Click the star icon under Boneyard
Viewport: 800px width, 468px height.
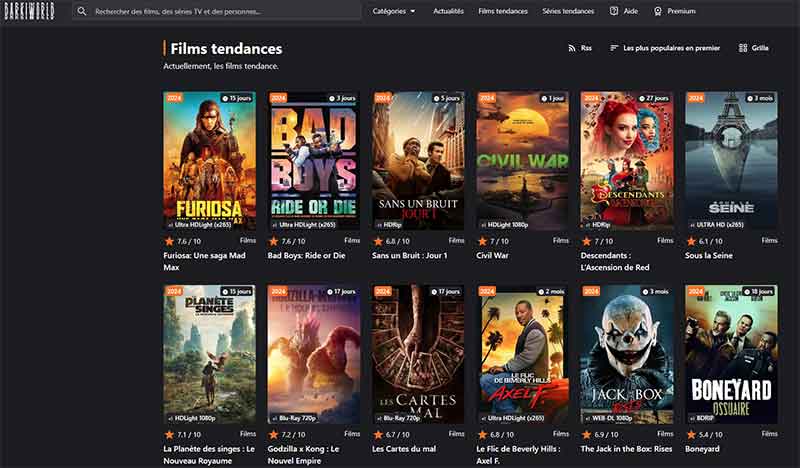(x=691, y=434)
